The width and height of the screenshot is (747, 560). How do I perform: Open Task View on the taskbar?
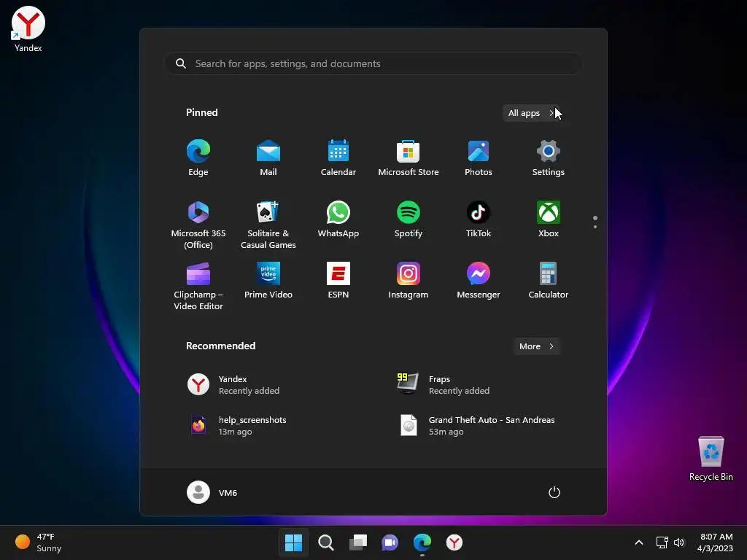tap(358, 542)
